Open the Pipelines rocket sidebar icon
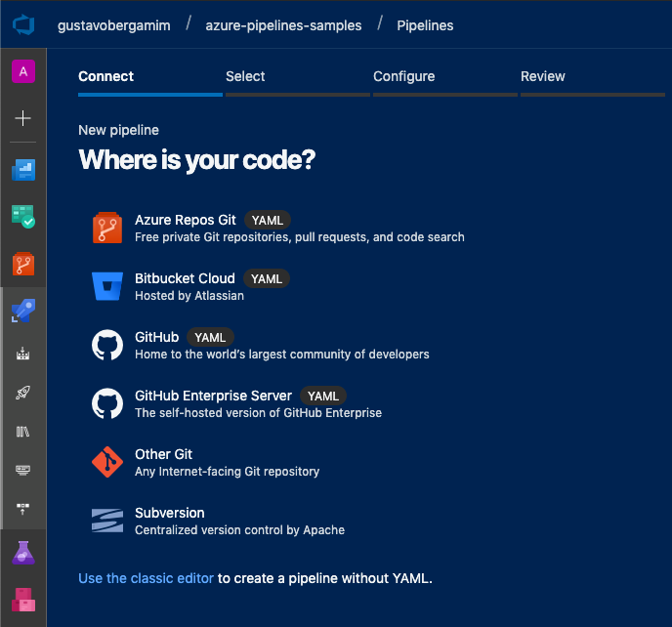Viewport: 672px width, 627px height. pyautogui.click(x=23, y=311)
